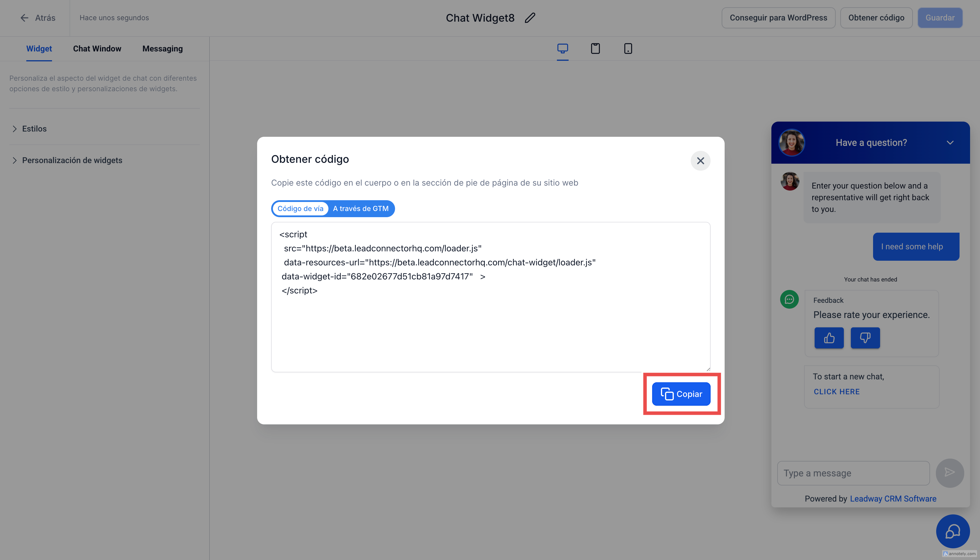Open the Messaging tab
Screen dimensions: 980x560
[x=162, y=49]
